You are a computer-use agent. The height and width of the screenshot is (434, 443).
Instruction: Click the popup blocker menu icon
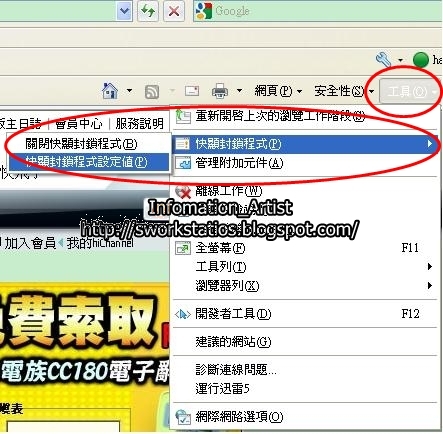tap(183, 144)
